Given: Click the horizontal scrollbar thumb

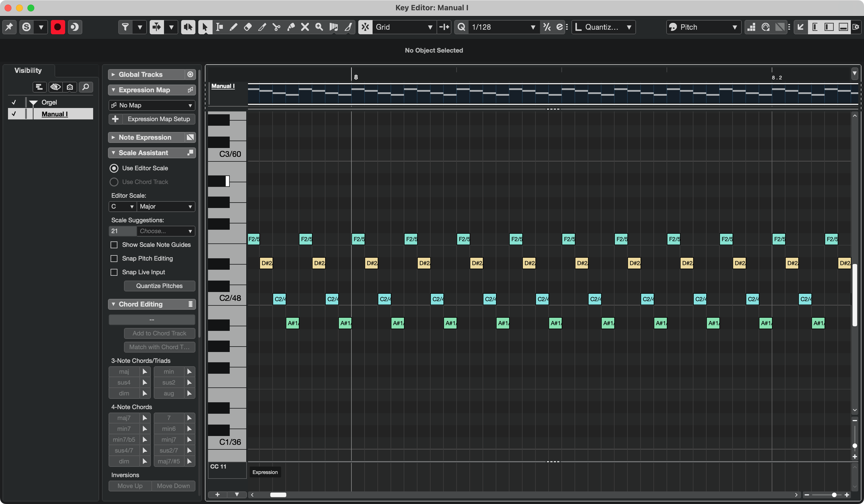Looking at the screenshot, I should tap(278, 495).
